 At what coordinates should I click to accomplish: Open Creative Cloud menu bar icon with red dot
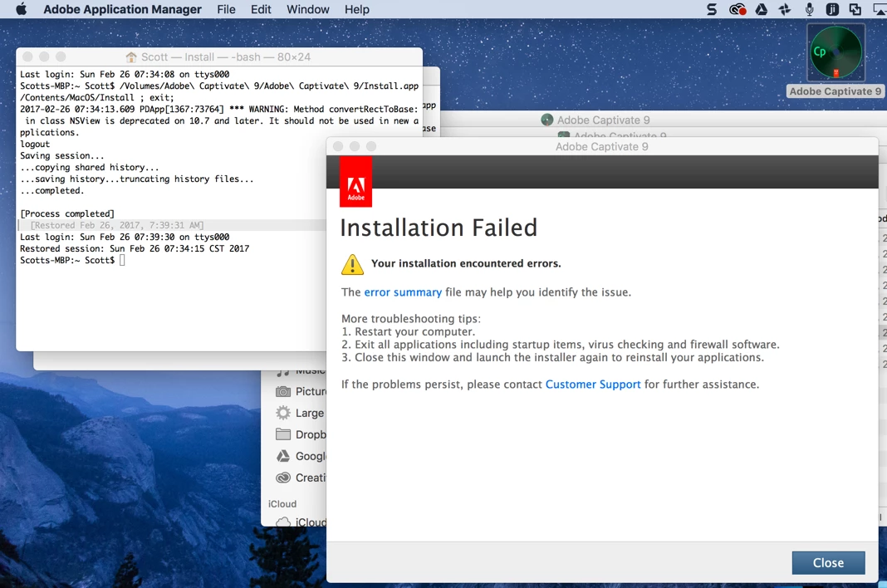(738, 9)
